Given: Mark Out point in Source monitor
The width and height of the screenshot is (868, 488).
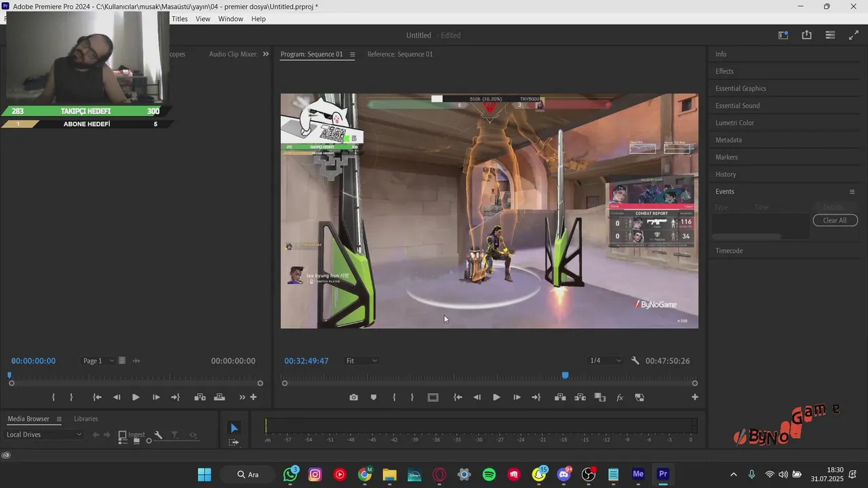Looking at the screenshot, I should click(71, 398).
